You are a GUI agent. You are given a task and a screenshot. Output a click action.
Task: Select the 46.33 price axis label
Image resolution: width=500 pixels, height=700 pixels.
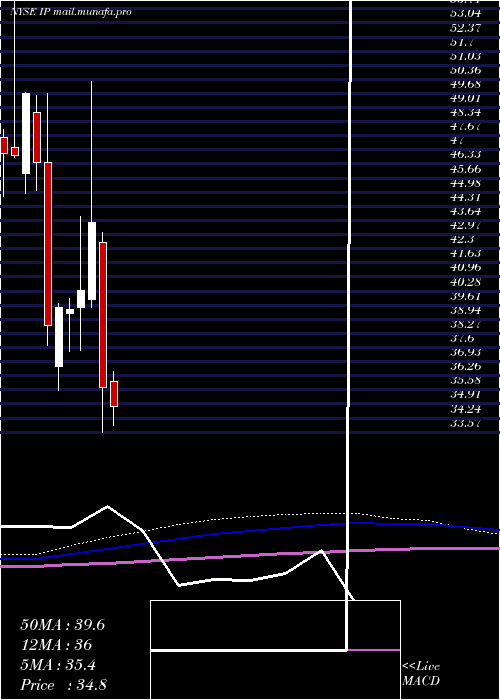pos(465,154)
